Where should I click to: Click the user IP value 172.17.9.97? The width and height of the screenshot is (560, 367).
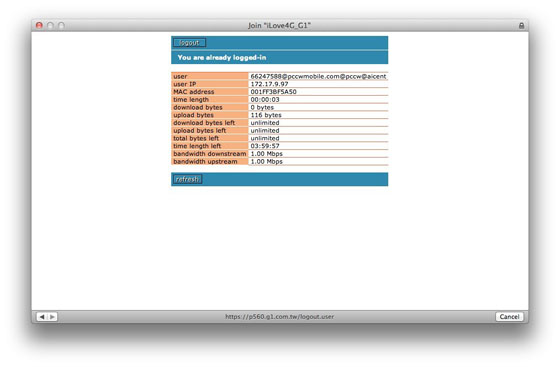coord(269,84)
